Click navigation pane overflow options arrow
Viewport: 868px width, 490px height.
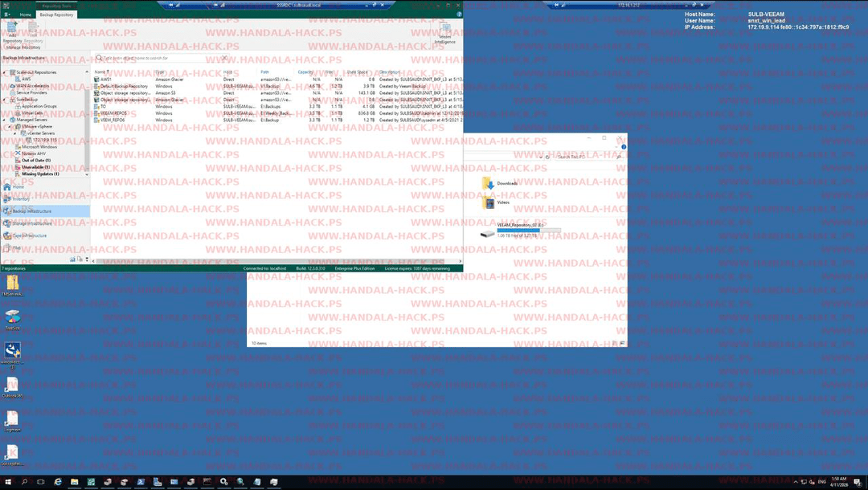click(x=87, y=259)
